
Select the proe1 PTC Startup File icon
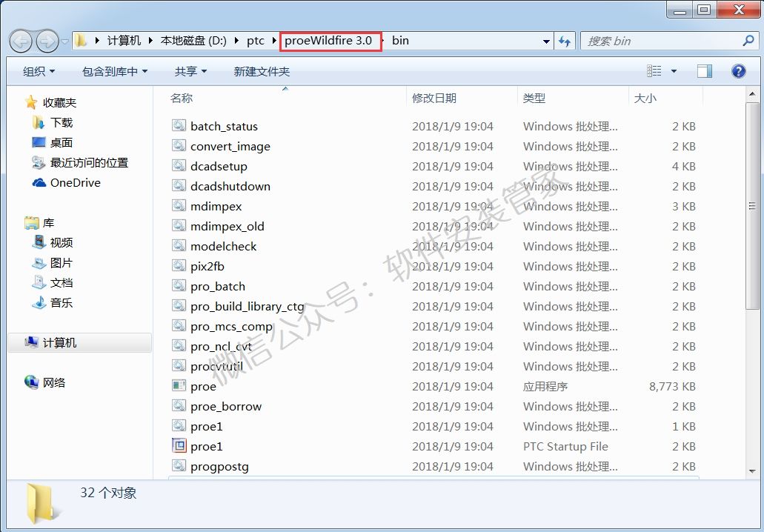[x=179, y=446]
